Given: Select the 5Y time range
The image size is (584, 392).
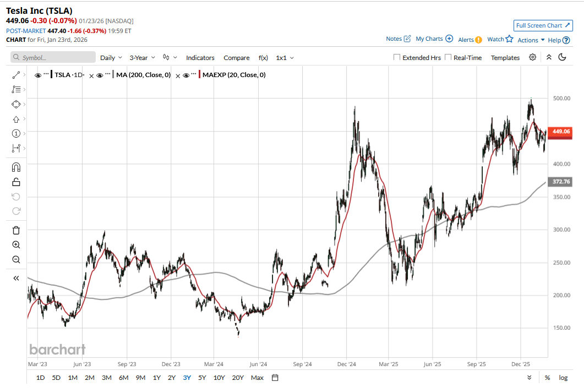Looking at the screenshot, I should [202, 378].
